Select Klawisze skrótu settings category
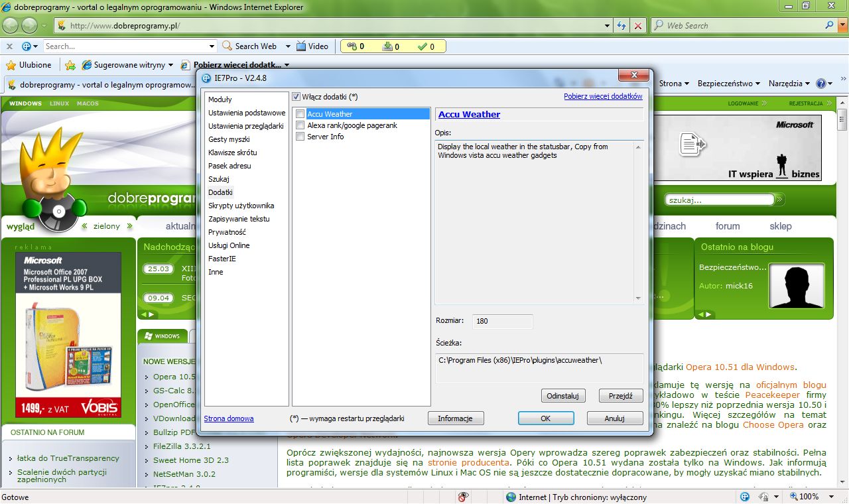 232,153
